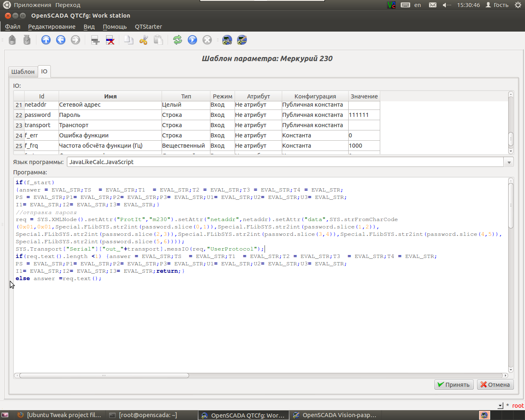The image size is (525, 420).
Task: Go back with the blue left arrow
Action: (61, 40)
